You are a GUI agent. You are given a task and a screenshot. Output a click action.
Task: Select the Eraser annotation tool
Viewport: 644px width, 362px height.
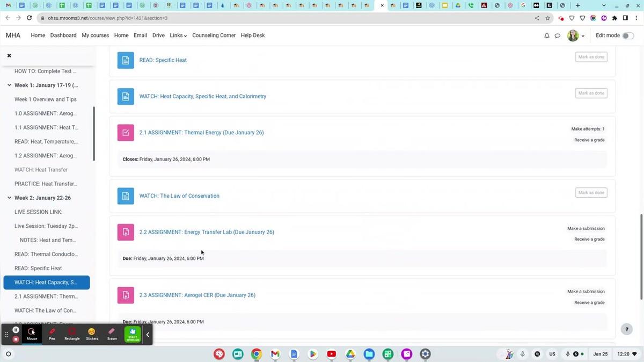pos(112,334)
